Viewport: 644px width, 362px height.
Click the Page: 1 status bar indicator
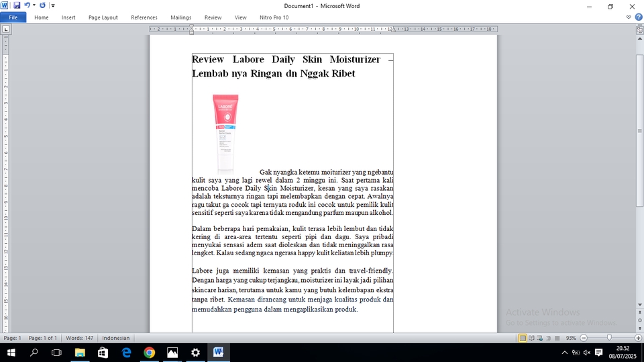(x=12, y=338)
